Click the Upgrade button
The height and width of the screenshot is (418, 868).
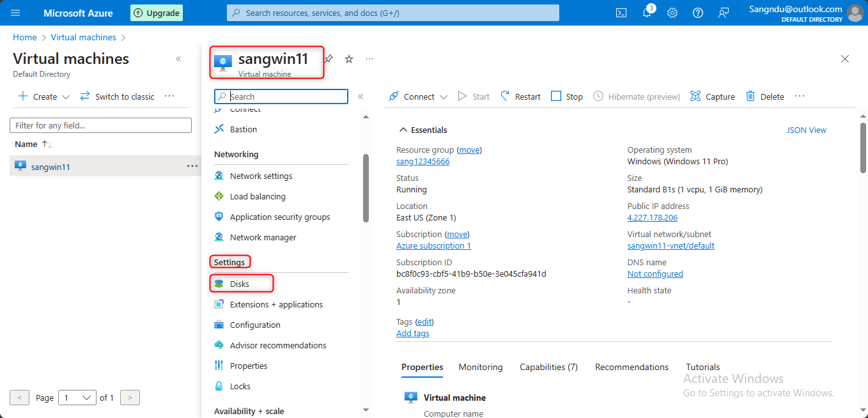click(157, 13)
